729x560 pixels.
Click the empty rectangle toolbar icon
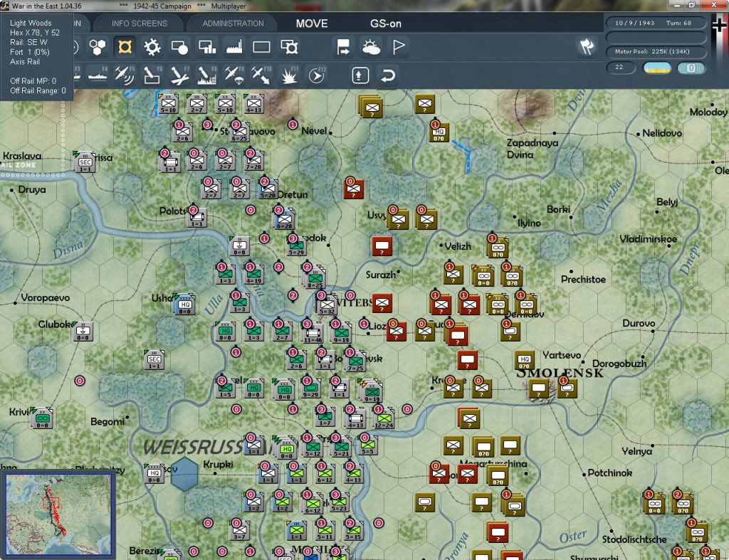click(261, 47)
